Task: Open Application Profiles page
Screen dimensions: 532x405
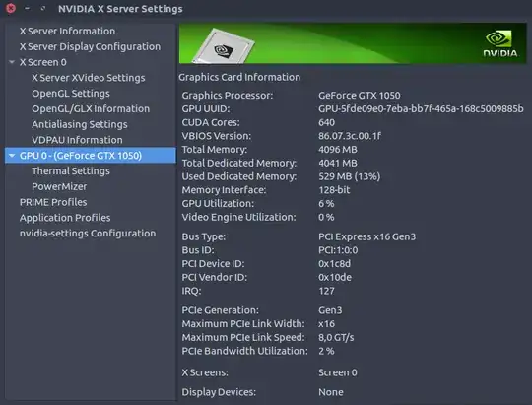Action: 65,218
